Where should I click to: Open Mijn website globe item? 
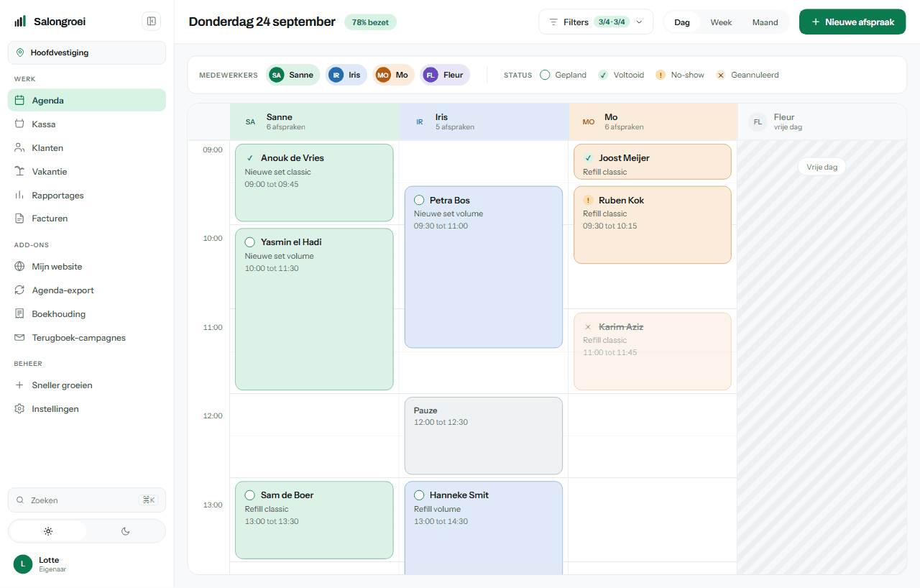pos(87,266)
